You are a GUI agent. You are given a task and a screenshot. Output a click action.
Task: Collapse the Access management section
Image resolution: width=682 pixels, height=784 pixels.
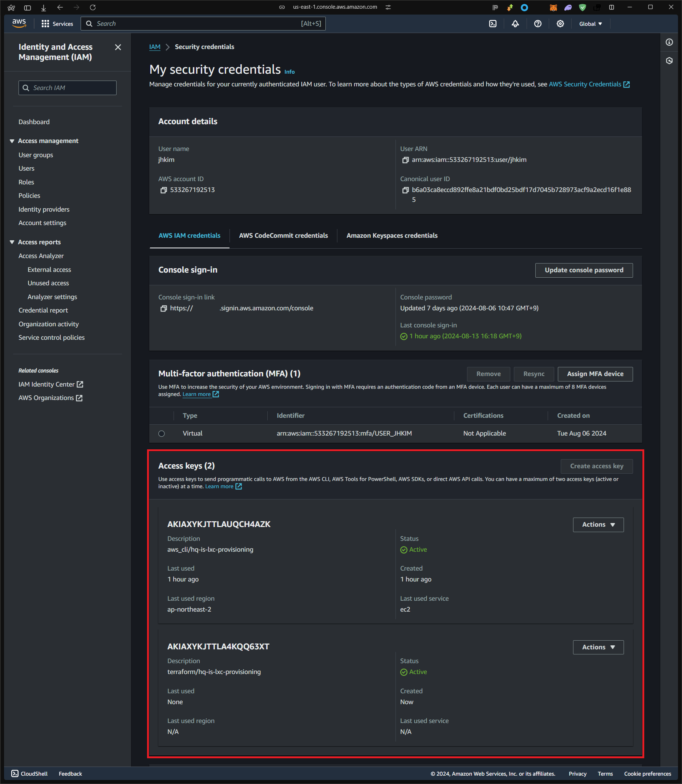[12, 141]
